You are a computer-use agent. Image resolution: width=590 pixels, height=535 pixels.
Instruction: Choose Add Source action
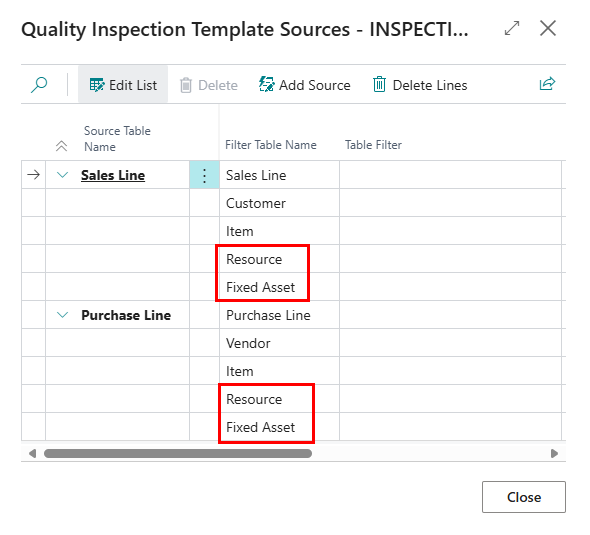tap(304, 85)
